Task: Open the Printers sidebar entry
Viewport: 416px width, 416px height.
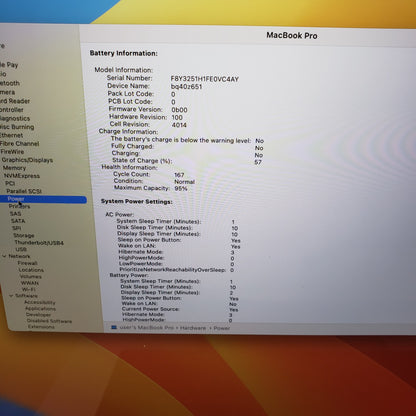Action: pos(19,206)
